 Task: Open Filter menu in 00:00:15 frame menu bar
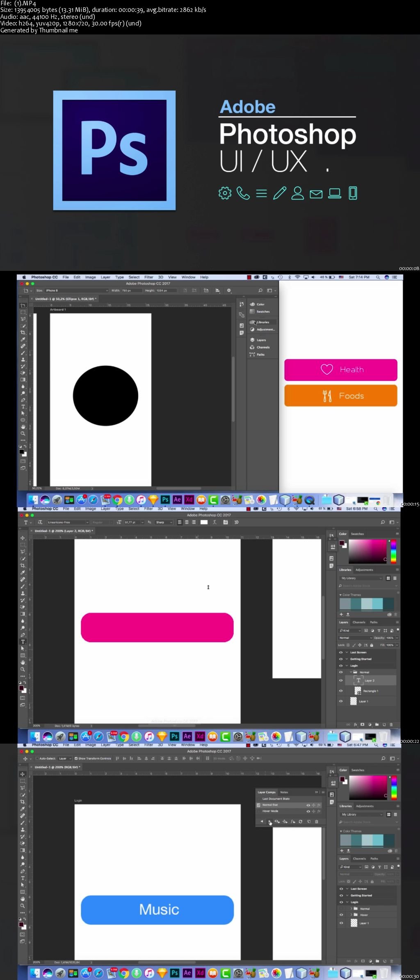(149, 277)
